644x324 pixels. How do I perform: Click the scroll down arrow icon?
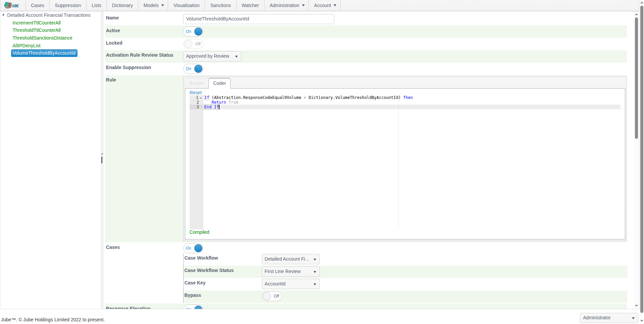(636, 306)
